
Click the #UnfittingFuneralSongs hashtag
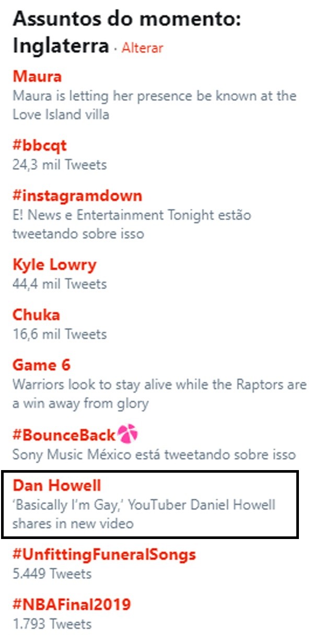click(x=104, y=555)
